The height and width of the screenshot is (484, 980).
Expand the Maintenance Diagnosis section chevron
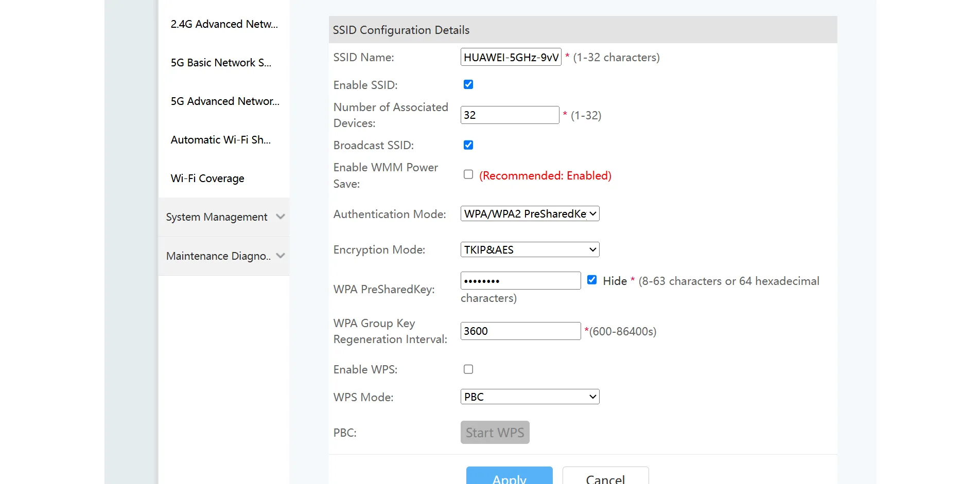280,256
